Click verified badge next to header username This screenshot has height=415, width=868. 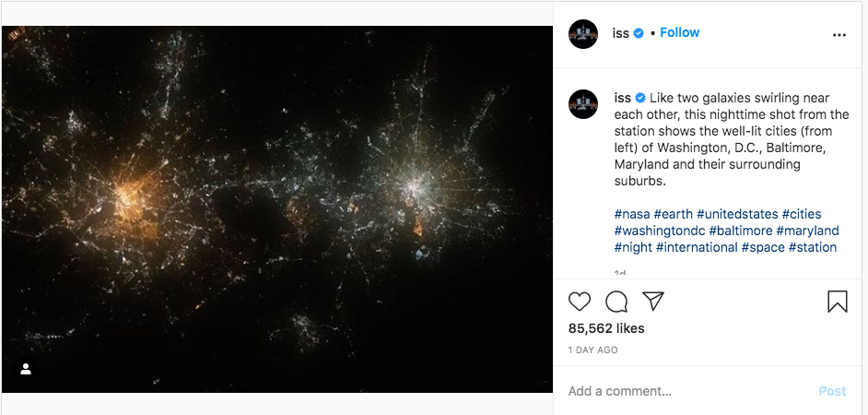pyautogui.click(x=639, y=33)
